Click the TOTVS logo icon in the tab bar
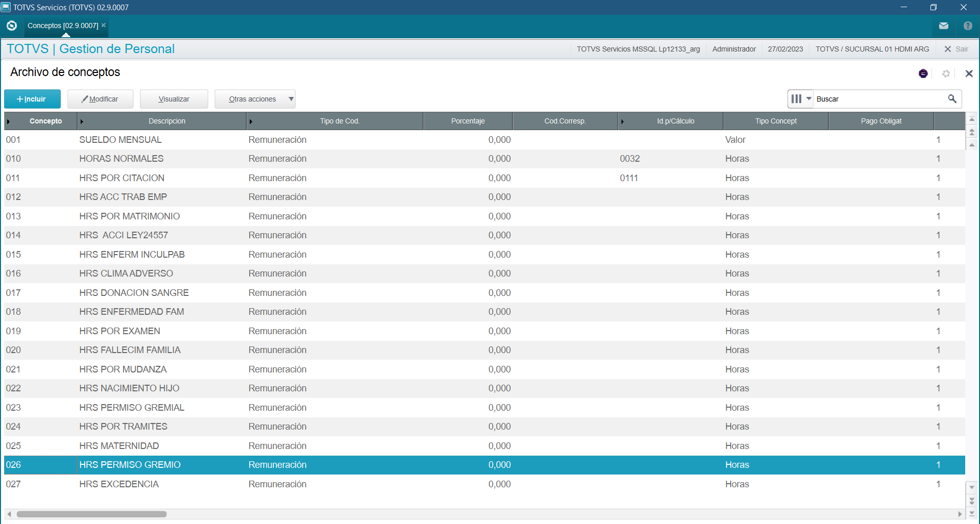 pyautogui.click(x=12, y=26)
